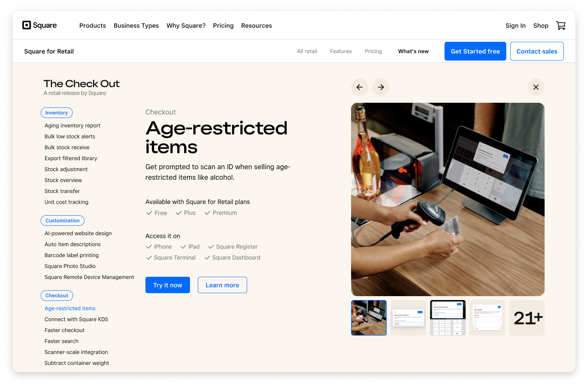Viewport: 588px width, 386px height.
Task: Select the fourth thumbnail with age verification form
Action: [x=487, y=318]
